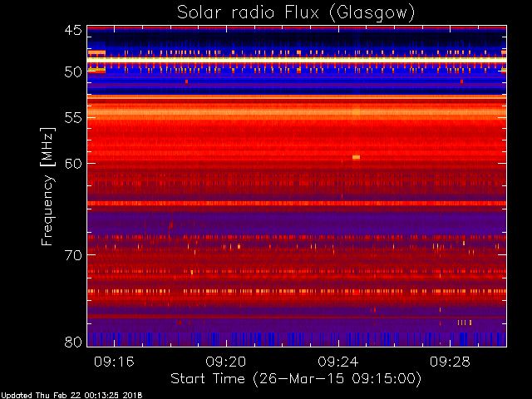Select the 55 MHz frequency axis label

(x=73, y=118)
